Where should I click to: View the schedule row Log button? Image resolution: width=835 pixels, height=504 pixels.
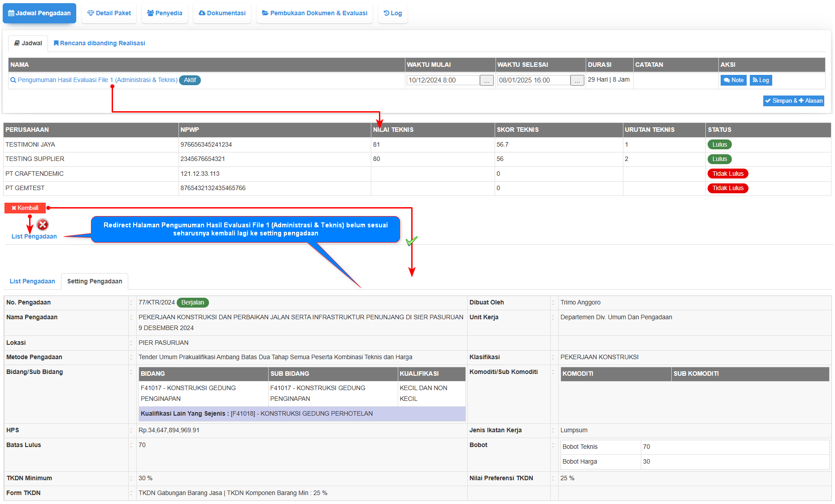point(761,80)
